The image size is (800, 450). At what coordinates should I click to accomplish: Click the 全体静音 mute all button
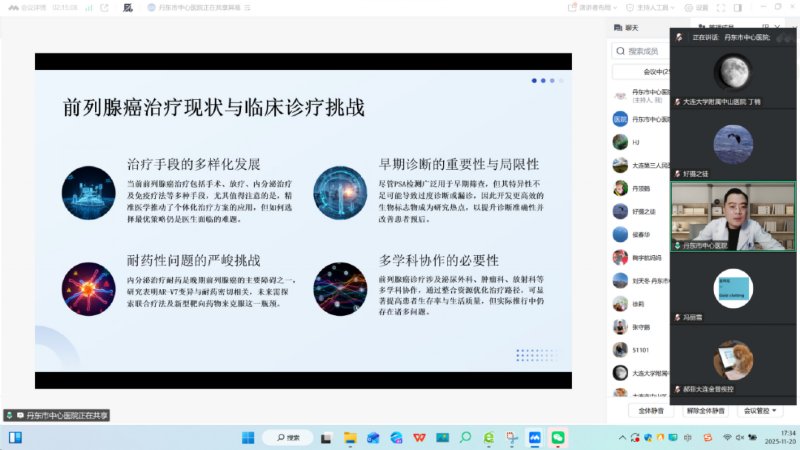click(648, 410)
